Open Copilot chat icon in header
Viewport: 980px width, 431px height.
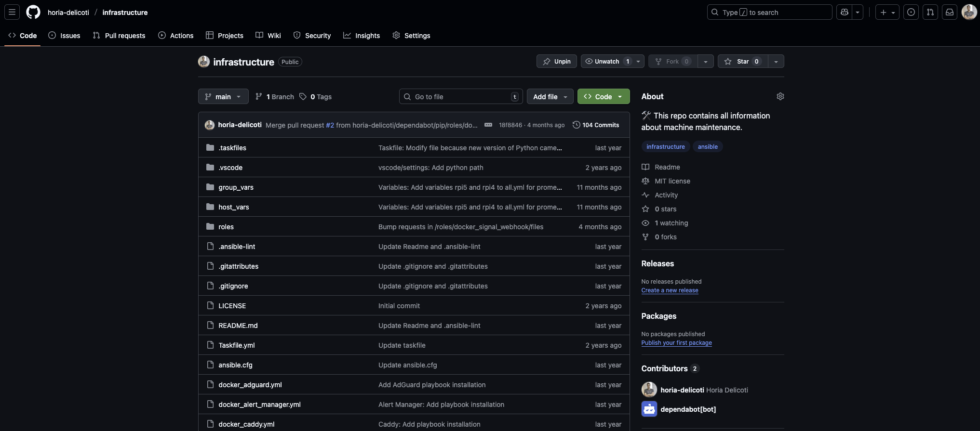tap(845, 13)
